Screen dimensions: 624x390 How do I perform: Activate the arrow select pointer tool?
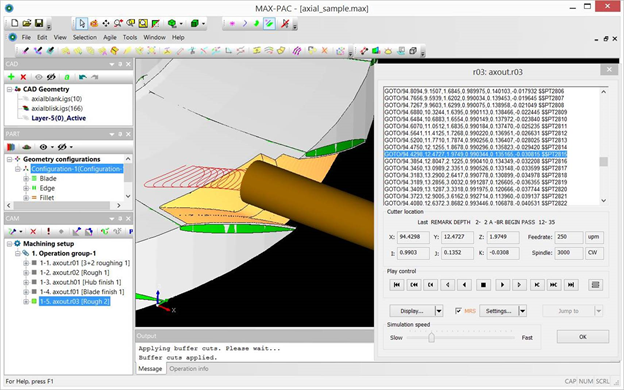82,23
